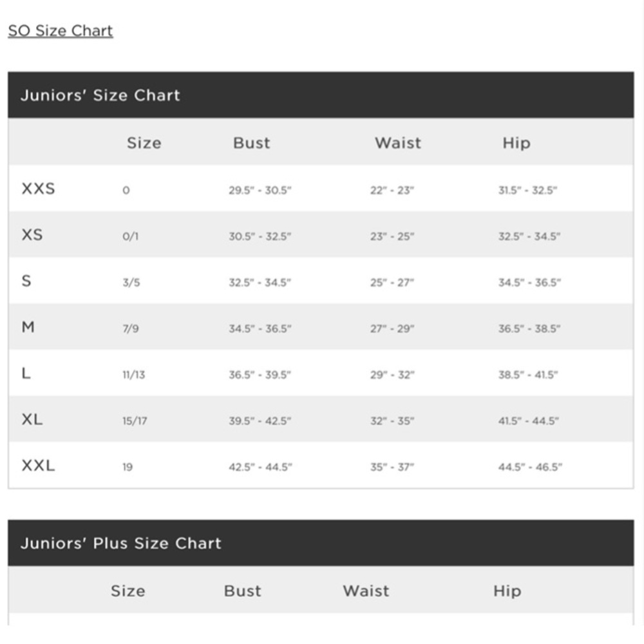The width and height of the screenshot is (644, 644).
Task: Click the Hip header in Plus Size chart
Action: tap(507, 591)
